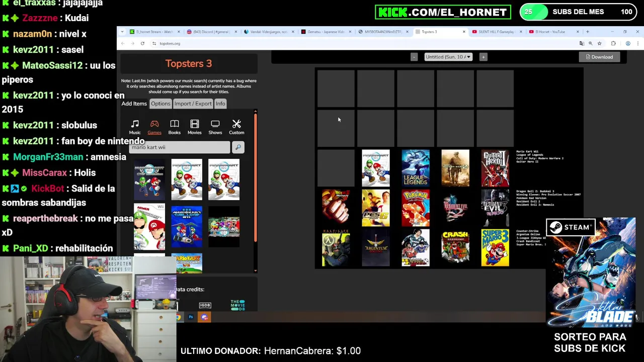Select Guitar Hero II cover in chart
644x362 pixels.
[x=495, y=168]
